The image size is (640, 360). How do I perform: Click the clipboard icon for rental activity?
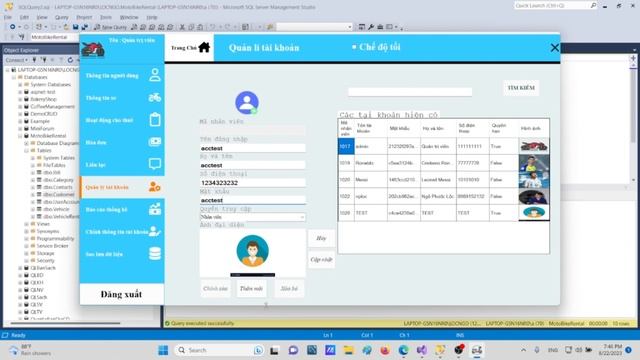[155, 120]
